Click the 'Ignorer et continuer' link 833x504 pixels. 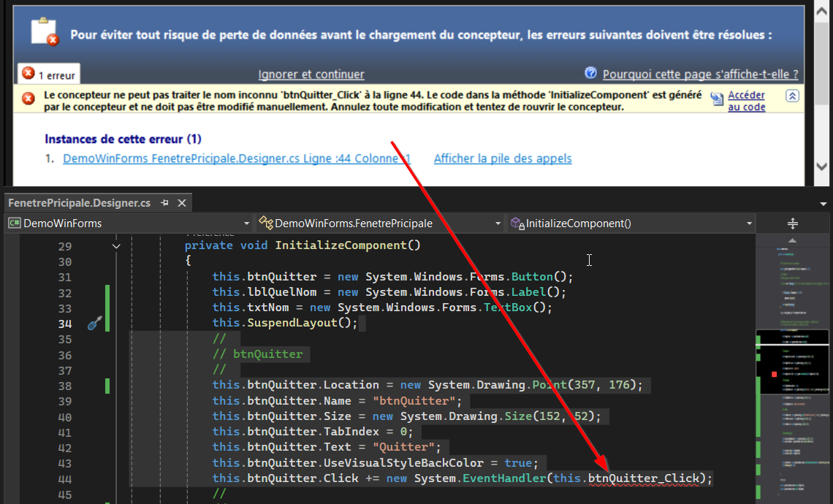click(x=311, y=75)
